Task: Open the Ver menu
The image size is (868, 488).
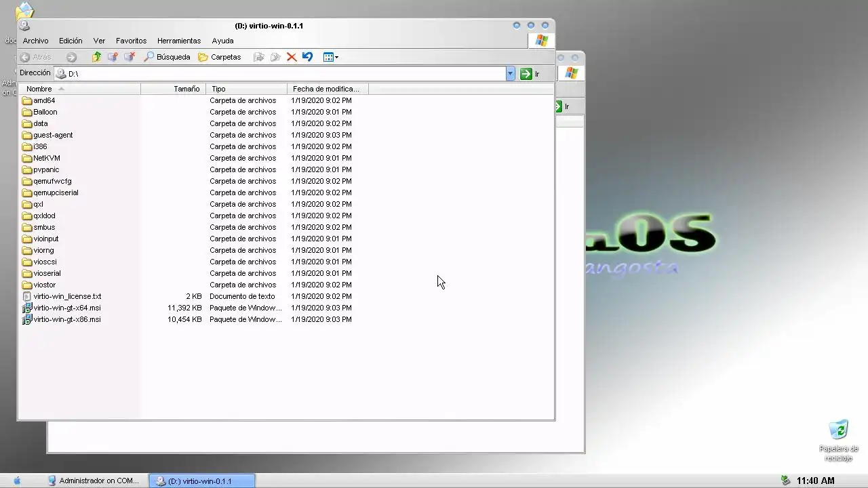Action: coord(99,41)
